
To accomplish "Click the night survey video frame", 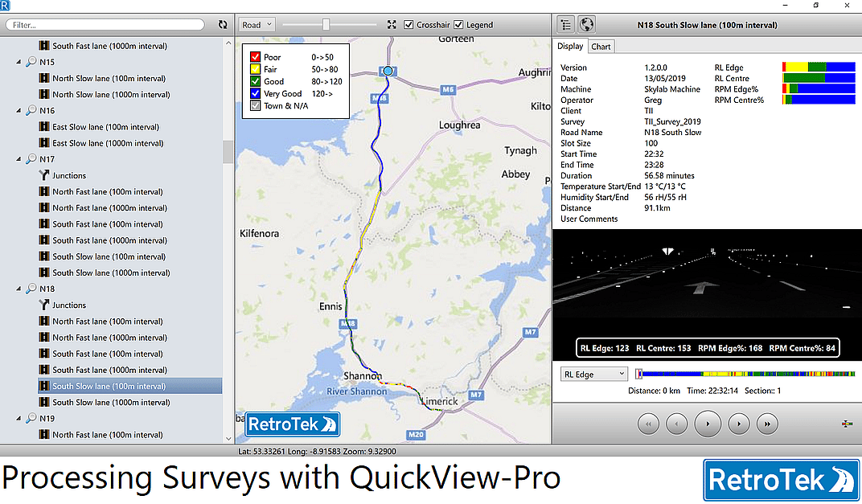I will point(707,294).
